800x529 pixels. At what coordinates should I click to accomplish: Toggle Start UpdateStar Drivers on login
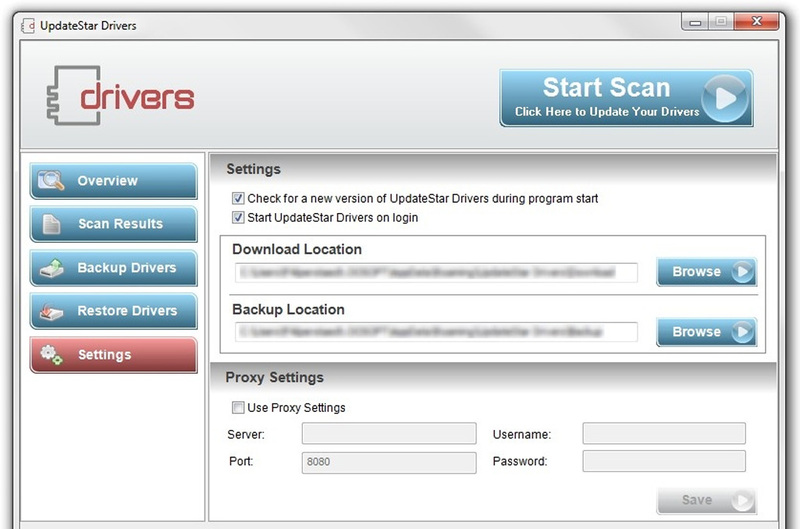tap(238, 218)
